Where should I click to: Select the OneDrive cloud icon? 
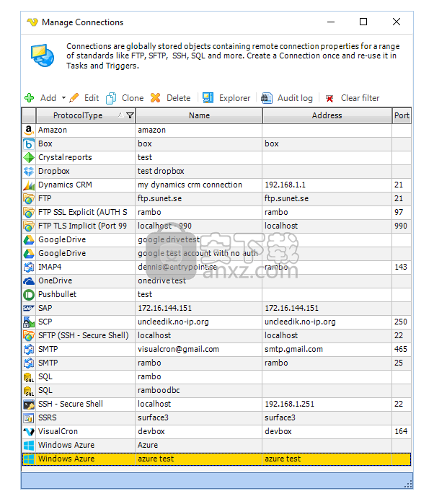coord(29,280)
